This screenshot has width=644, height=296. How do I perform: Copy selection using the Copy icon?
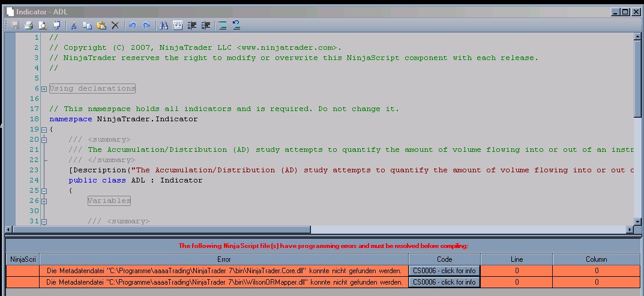pos(88,25)
